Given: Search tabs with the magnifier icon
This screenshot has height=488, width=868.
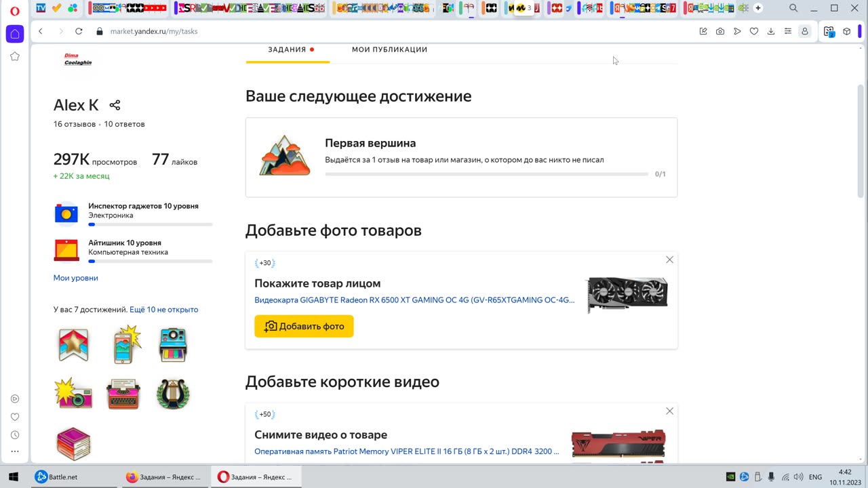Looking at the screenshot, I should tap(793, 8).
